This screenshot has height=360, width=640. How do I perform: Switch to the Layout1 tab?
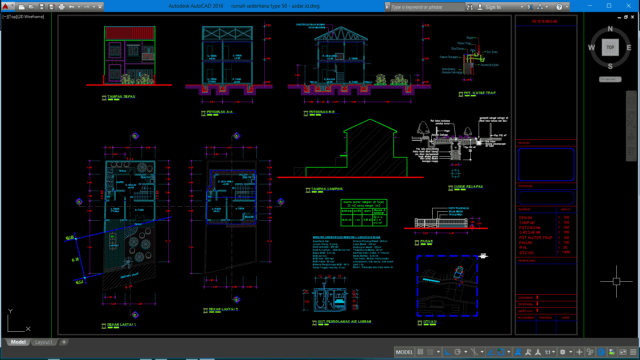pyautogui.click(x=43, y=342)
